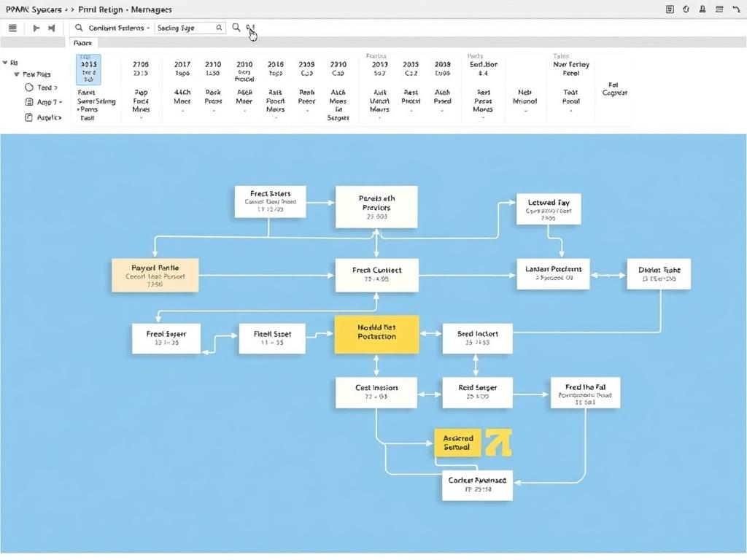The height and width of the screenshot is (560, 747).
Task: Click the Sotl.Bor column header
Action: coord(484,64)
